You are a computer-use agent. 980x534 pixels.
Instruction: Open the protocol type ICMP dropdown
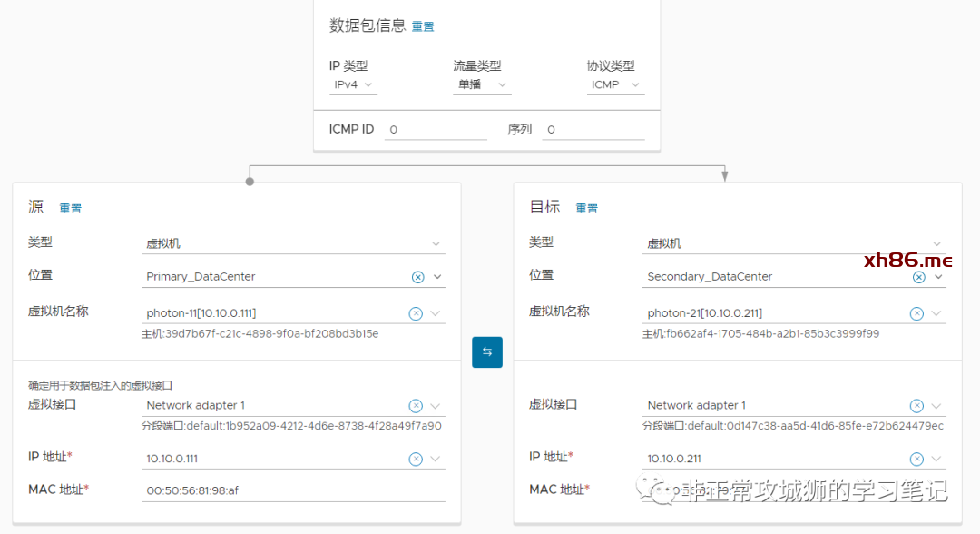click(616, 84)
